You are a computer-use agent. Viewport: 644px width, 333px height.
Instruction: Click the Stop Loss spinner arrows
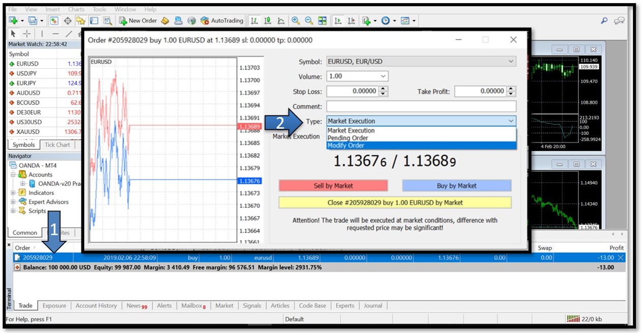384,91
